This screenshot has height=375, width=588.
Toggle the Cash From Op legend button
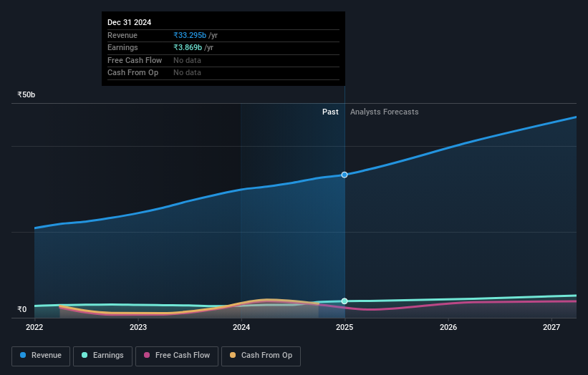click(x=261, y=356)
